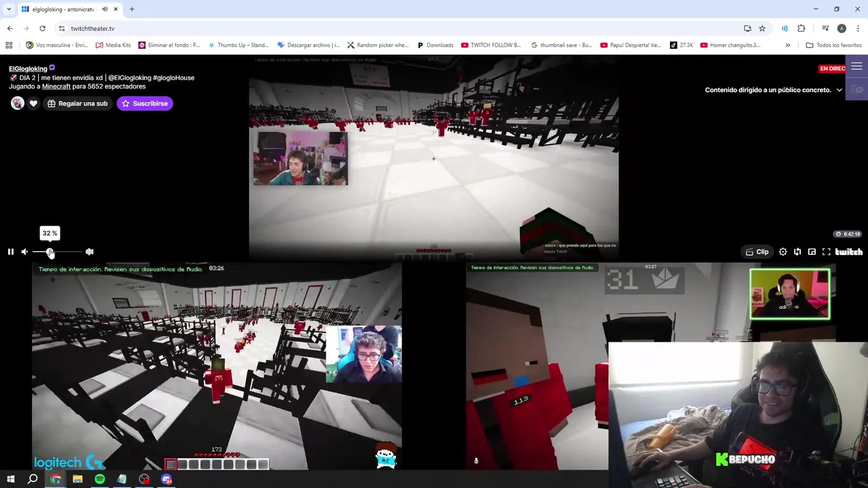Toggle theatre mode in the player
The width and height of the screenshot is (868, 488).
812,251
